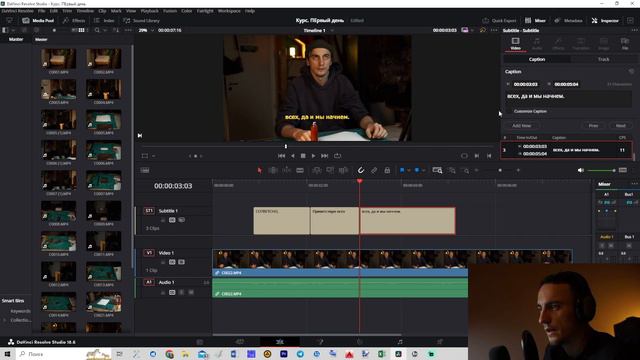The image size is (640, 360).
Task: Click the Add New caption button
Action: pyautogui.click(x=521, y=126)
